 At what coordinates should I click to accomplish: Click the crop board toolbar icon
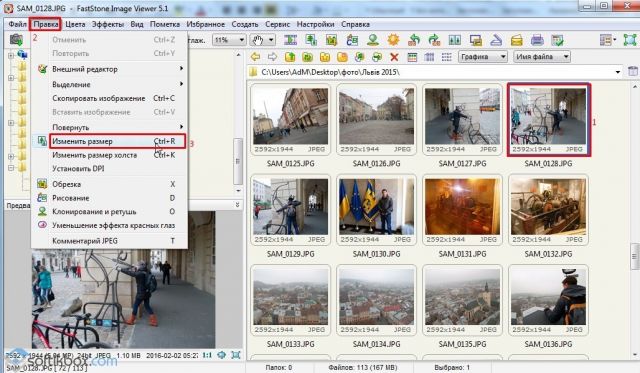[331, 40]
